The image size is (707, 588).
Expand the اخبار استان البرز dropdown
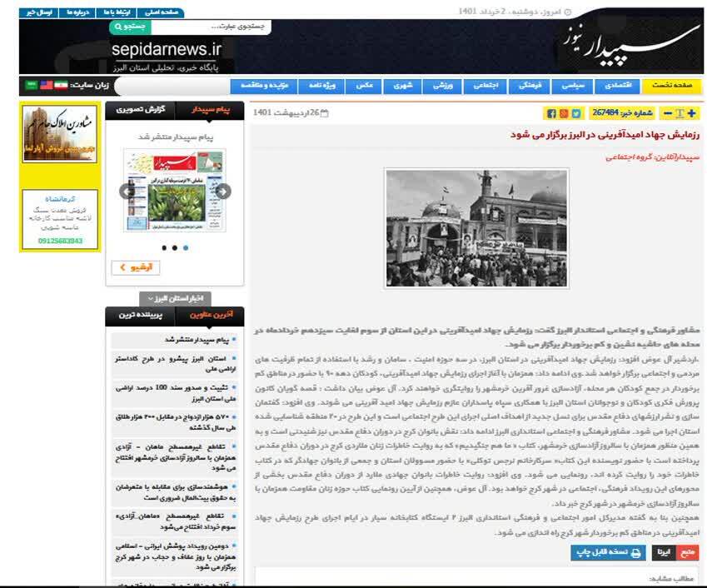pyautogui.click(x=176, y=298)
